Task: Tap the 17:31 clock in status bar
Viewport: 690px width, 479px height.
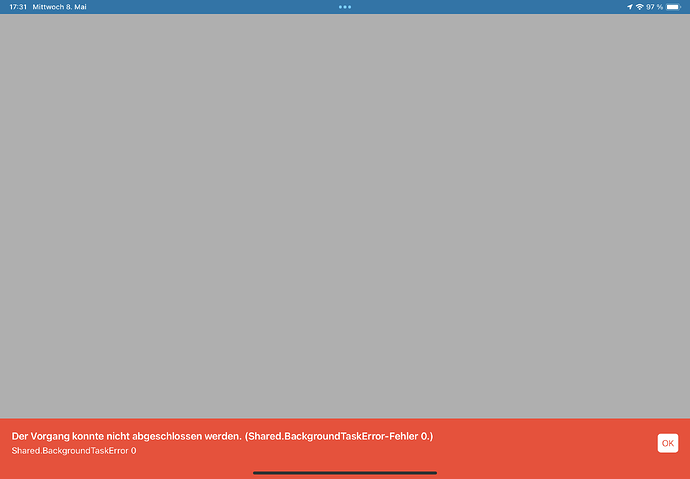Action: pos(18,7)
